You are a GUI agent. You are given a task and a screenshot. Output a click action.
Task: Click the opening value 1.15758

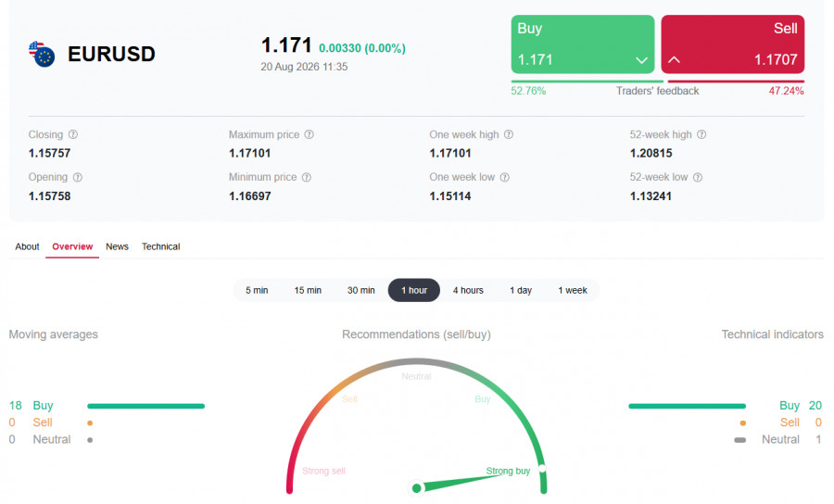point(49,196)
